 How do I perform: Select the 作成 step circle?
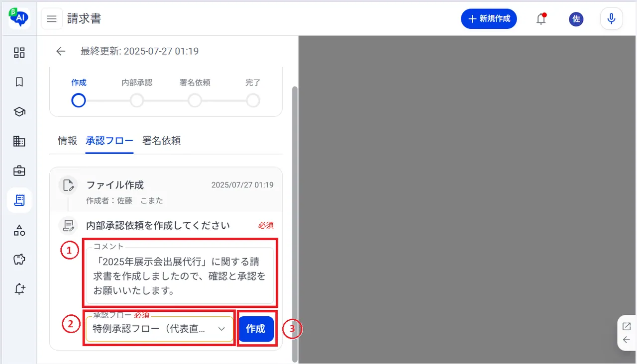click(x=79, y=100)
